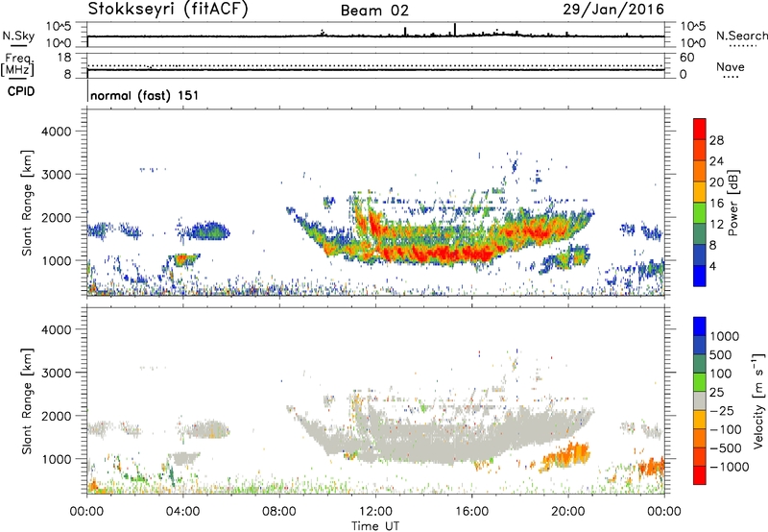The width and height of the screenshot is (768, 532).
Task: Click the 'CPID' label
Action: click(x=21, y=91)
